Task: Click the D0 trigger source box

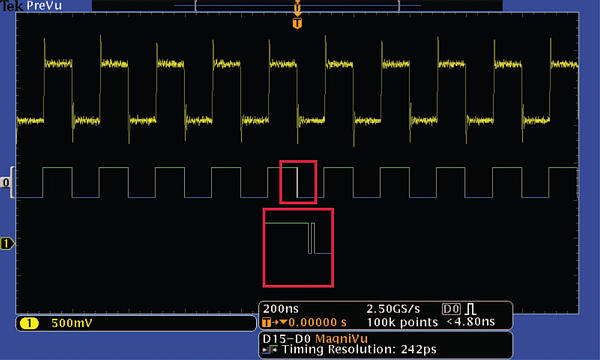Action: [451, 309]
